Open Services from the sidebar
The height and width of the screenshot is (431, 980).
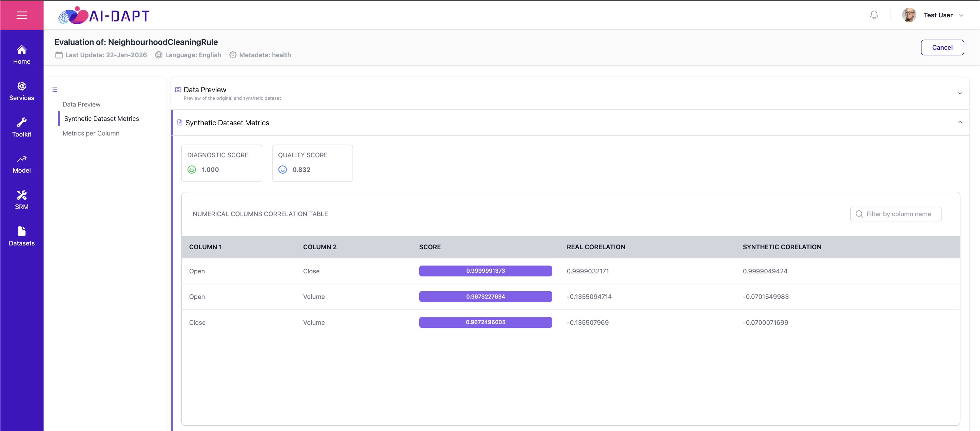(x=22, y=91)
